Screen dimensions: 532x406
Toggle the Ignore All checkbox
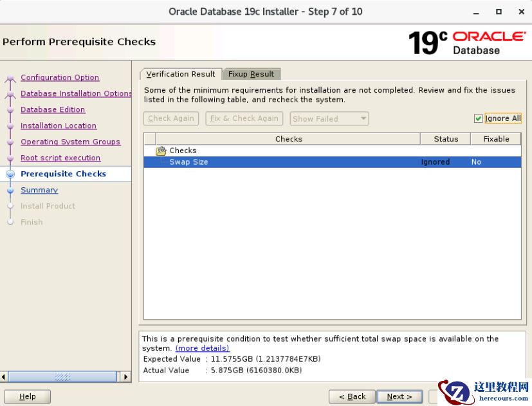(x=478, y=118)
